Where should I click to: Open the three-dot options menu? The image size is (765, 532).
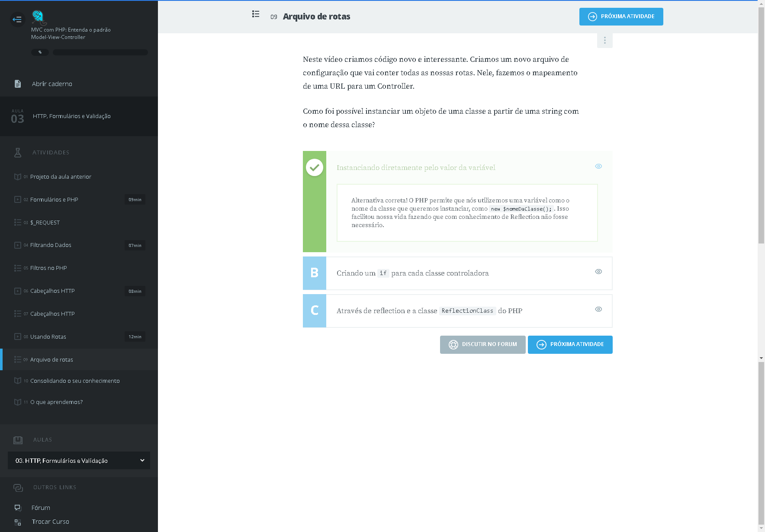[x=604, y=40]
